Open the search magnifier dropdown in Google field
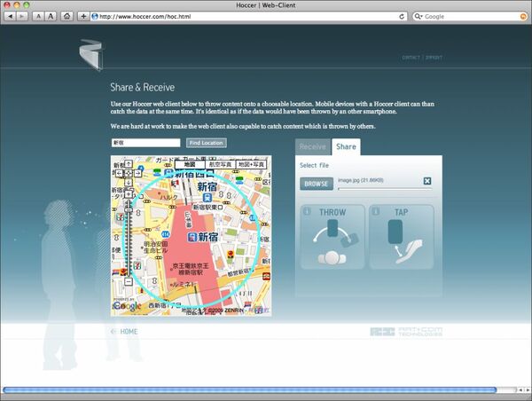The width and height of the screenshot is (532, 401). pos(419,16)
